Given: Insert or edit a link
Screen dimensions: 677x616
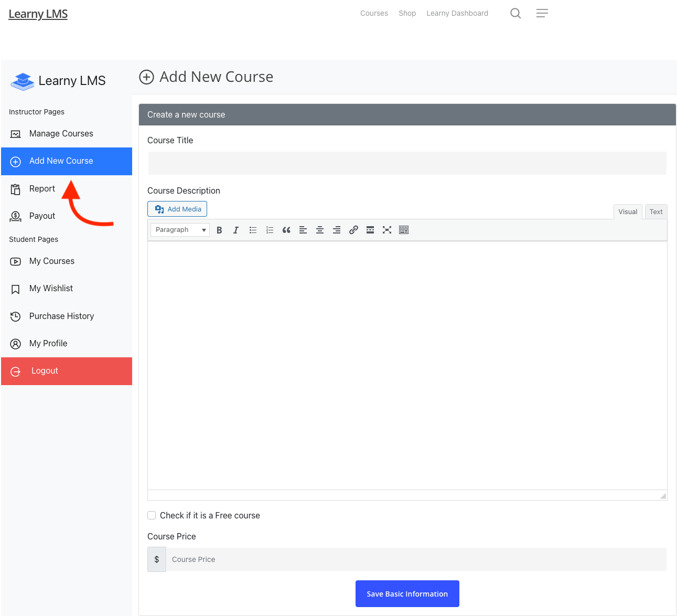Looking at the screenshot, I should coord(353,230).
